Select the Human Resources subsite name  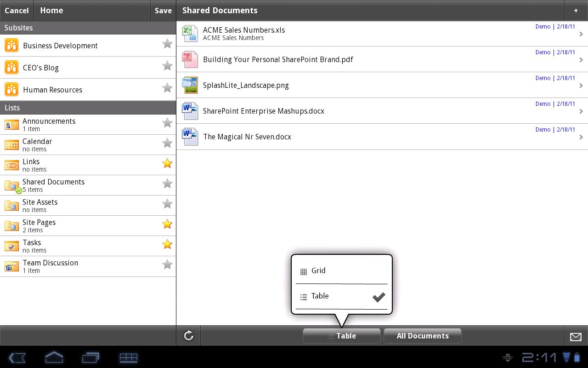[53, 90]
